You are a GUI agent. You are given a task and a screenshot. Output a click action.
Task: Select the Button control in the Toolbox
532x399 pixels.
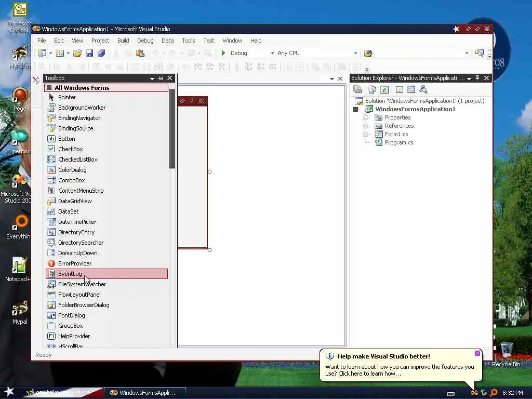click(107, 139)
